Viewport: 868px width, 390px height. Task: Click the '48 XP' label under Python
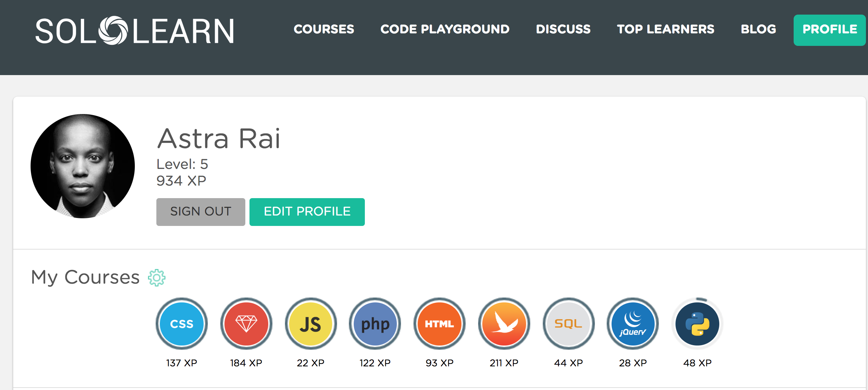coord(697,363)
